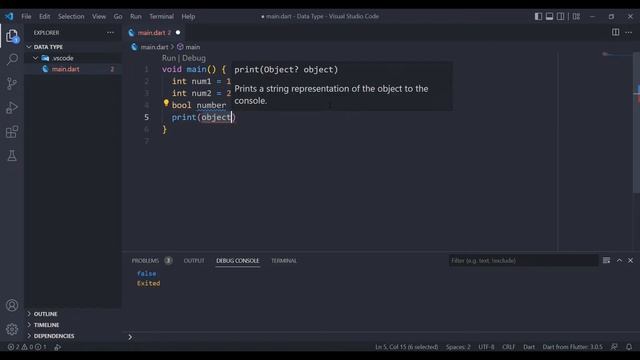Open the Manage gear settings icon
640x360 pixels.
(12, 329)
